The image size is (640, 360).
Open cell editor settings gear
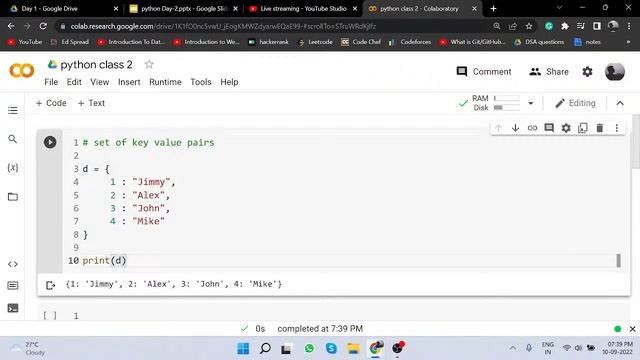(566, 128)
